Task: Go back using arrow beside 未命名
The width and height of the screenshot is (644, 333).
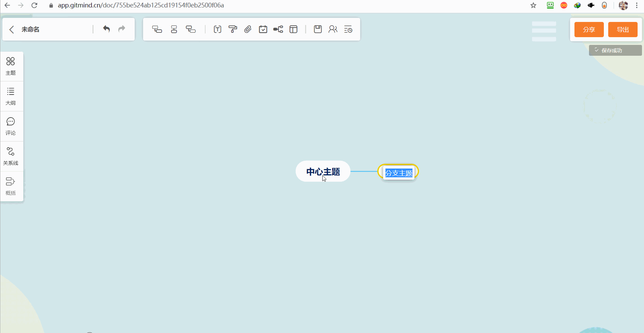Action: point(12,29)
